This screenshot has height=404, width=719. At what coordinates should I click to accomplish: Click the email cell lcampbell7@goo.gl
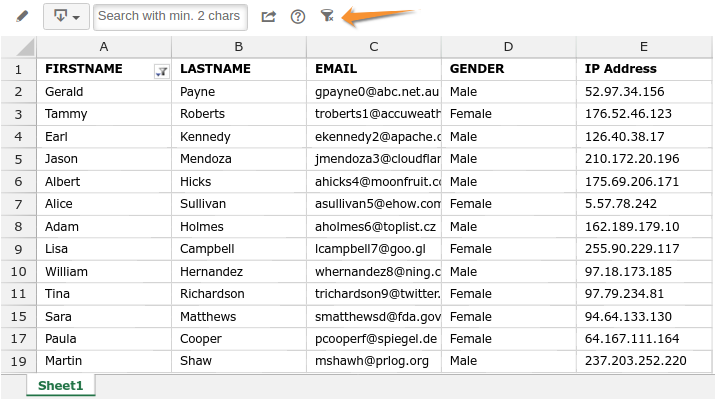tap(373, 249)
